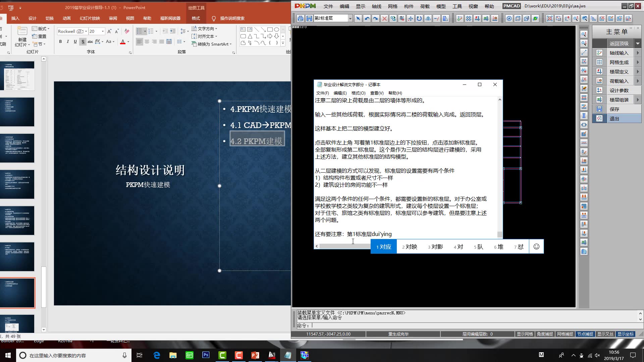Select the rectangle shape in shapes gallery
Image resolution: width=644 pixels, height=362 pixels.
coord(270,29)
